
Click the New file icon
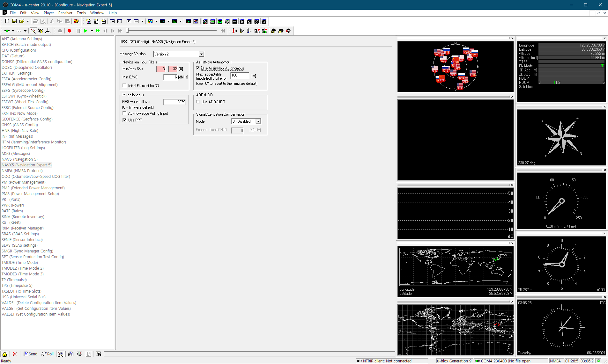coord(7,21)
